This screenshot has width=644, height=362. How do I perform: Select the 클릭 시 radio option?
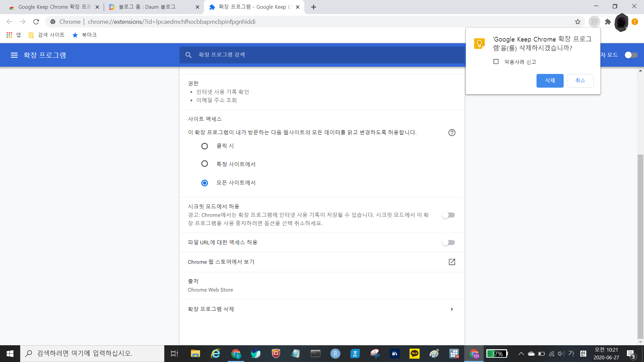[204, 146]
